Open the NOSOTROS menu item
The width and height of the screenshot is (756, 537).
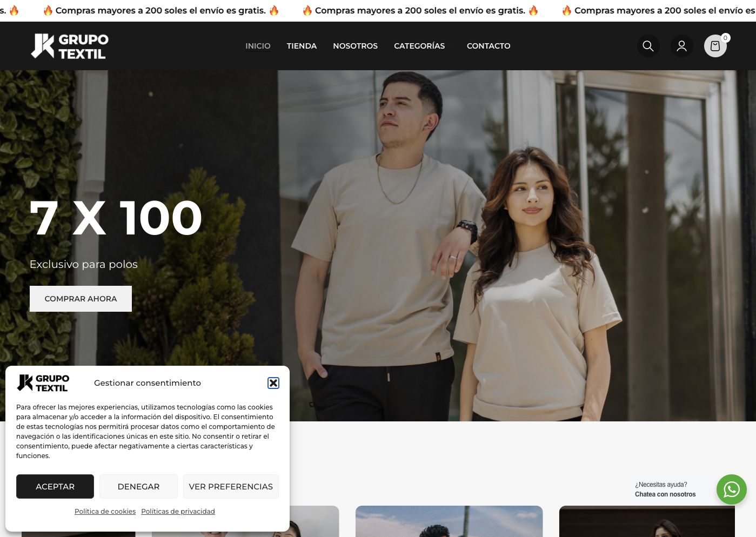355,46
